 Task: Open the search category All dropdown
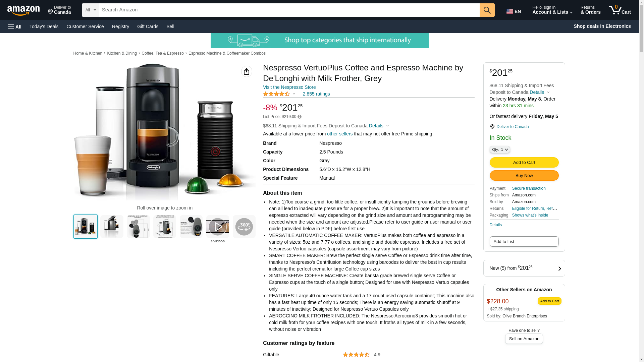click(91, 10)
